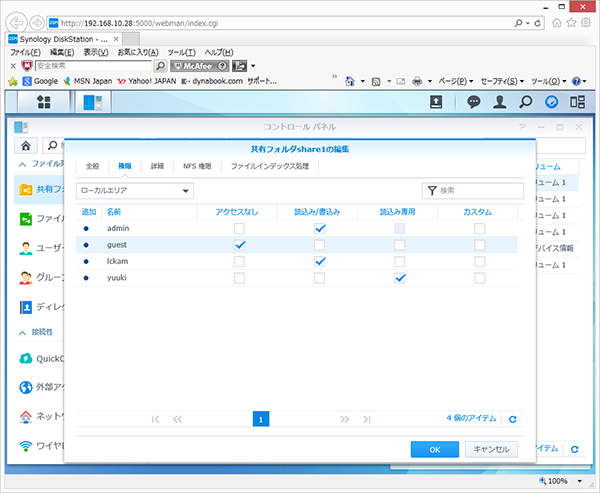Click the browser back arrow

(x=16, y=23)
